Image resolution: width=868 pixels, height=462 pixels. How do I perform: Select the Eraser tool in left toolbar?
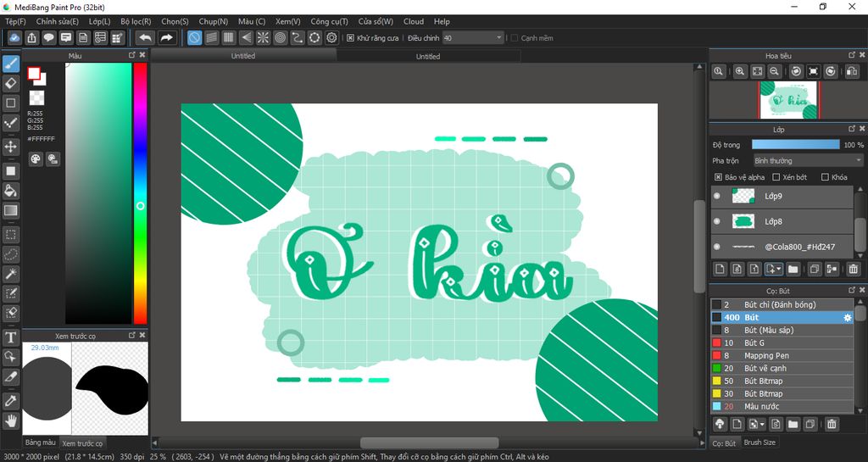point(11,83)
